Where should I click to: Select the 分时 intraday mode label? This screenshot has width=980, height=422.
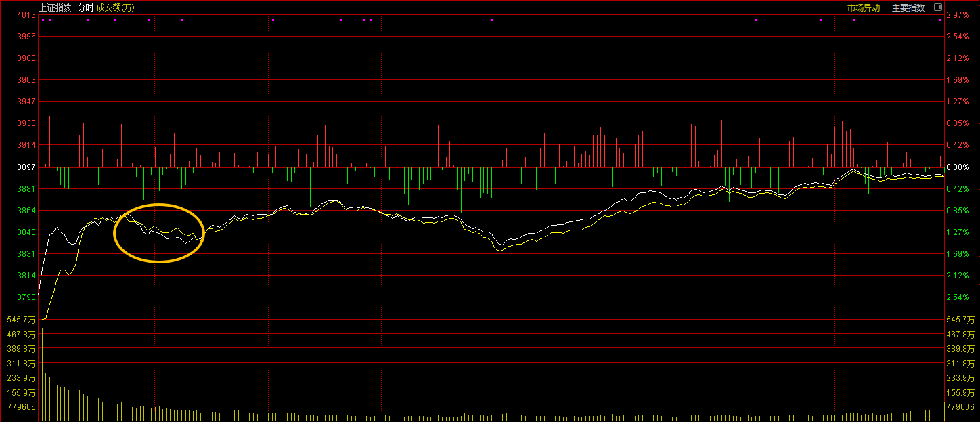pyautogui.click(x=85, y=8)
